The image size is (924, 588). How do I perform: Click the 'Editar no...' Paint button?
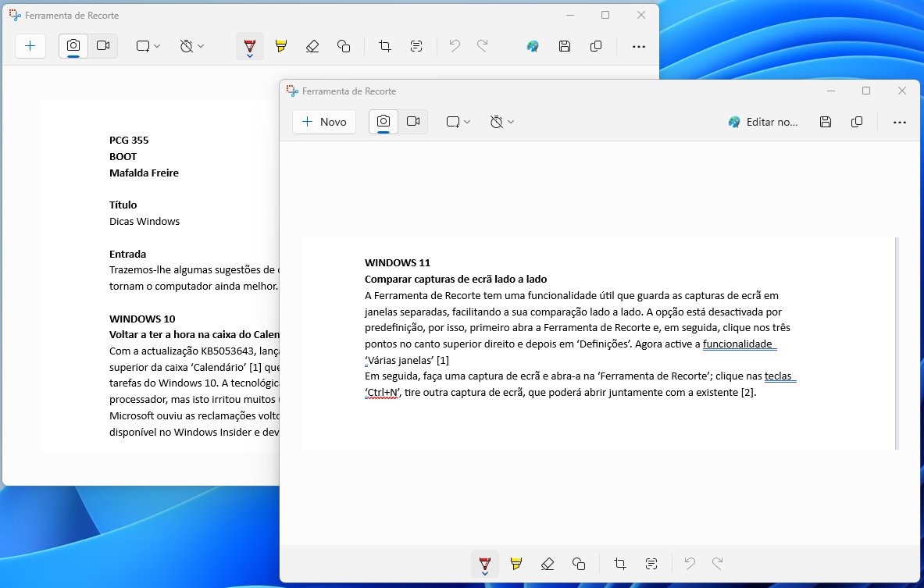tap(763, 122)
